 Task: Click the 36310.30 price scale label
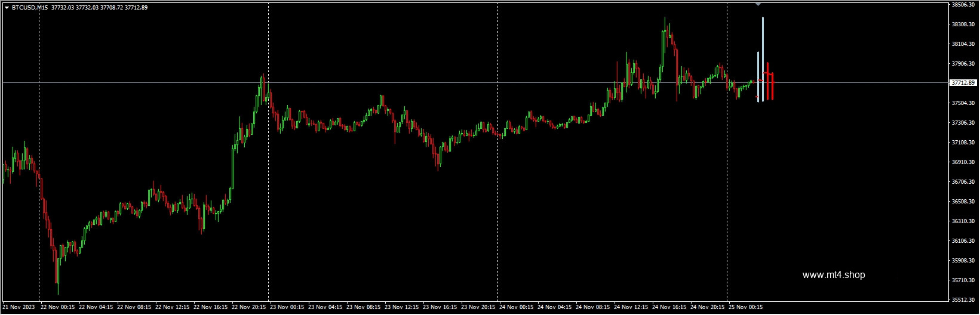click(963, 221)
